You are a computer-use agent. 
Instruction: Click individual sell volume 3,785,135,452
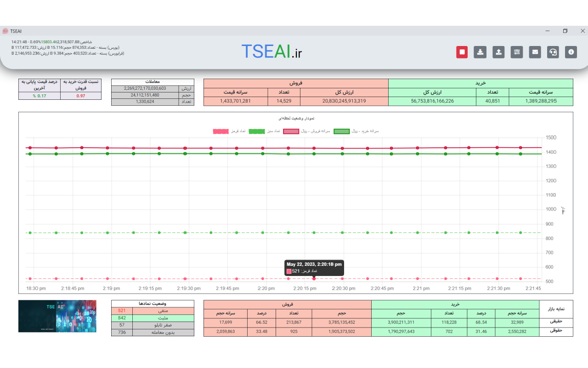(341, 322)
